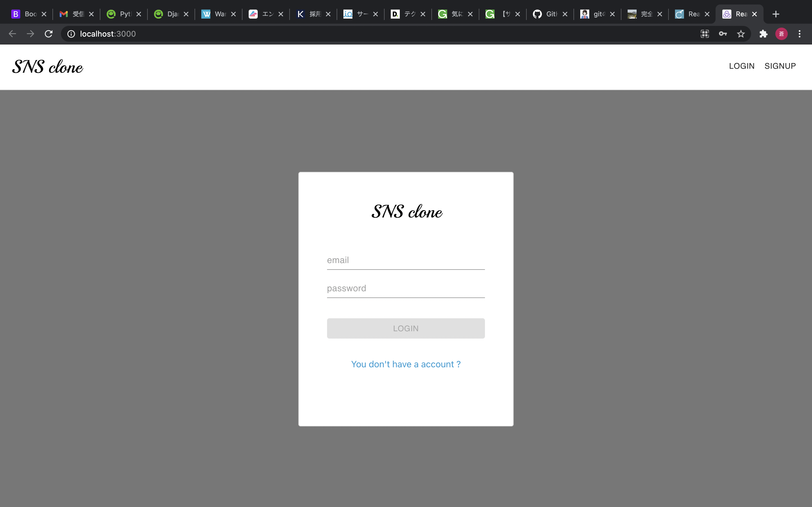
Task: Navigate forward in browser history
Action: [30, 34]
